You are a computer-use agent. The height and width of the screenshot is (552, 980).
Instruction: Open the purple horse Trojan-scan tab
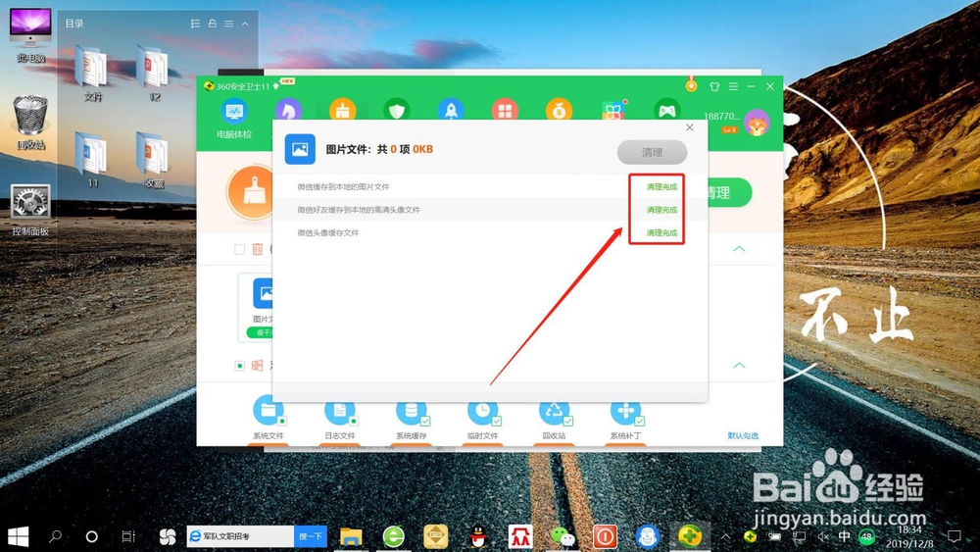[x=288, y=110]
